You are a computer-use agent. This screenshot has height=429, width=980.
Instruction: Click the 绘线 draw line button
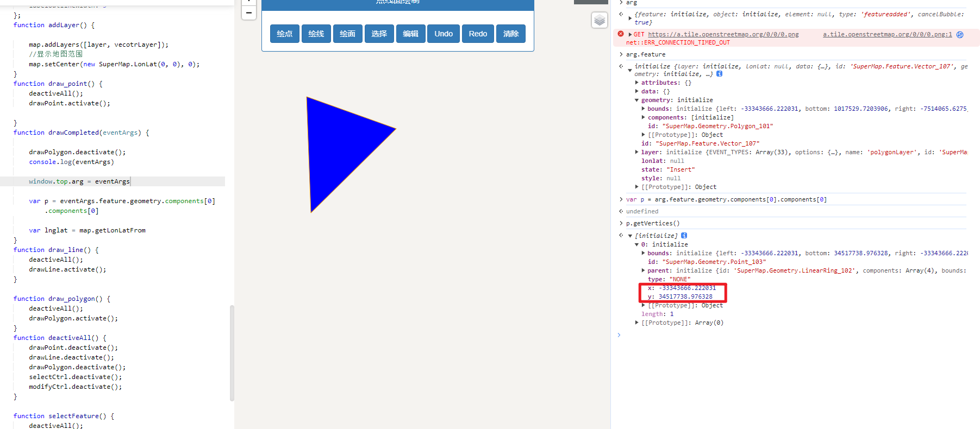[316, 34]
